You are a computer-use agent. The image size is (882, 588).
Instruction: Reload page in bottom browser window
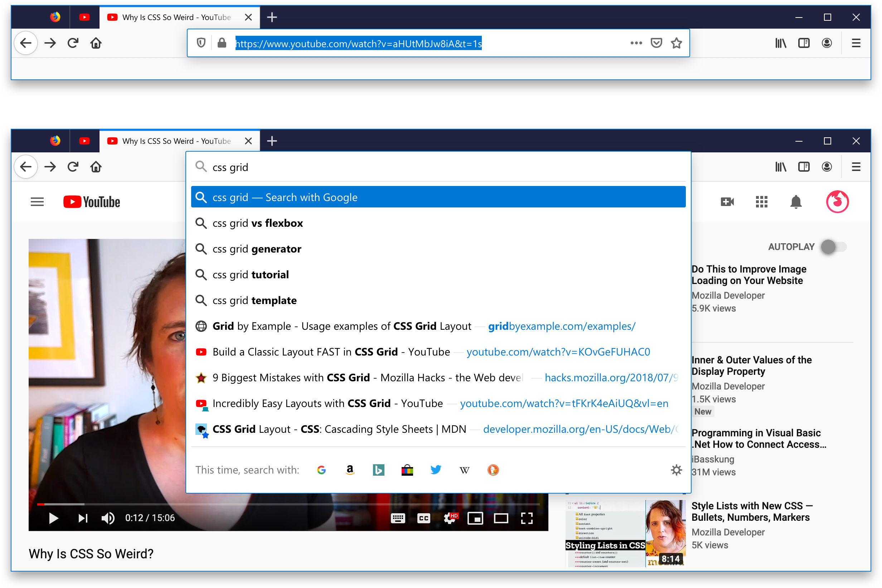coord(73,167)
